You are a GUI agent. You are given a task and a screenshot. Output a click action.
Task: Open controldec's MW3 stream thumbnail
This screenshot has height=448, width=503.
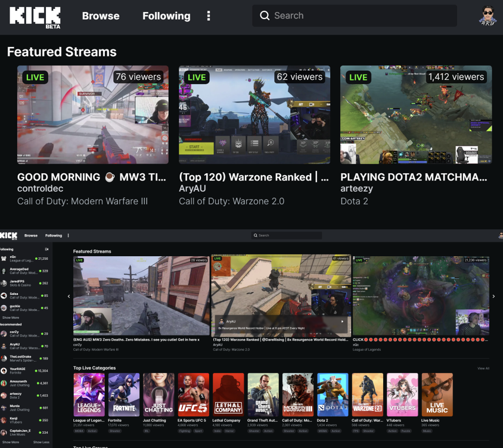tap(93, 114)
